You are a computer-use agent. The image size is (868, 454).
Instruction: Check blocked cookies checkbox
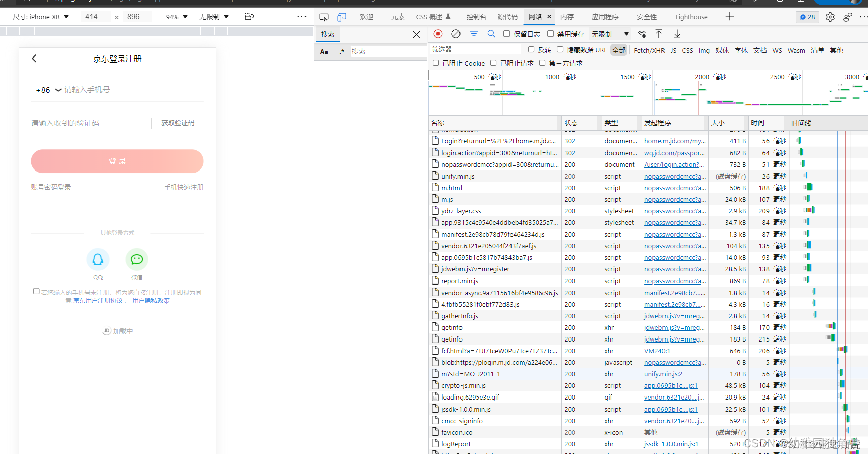[x=436, y=63]
